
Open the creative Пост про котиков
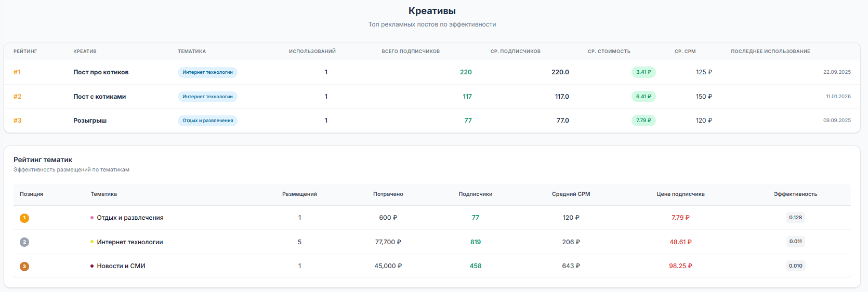click(x=101, y=72)
